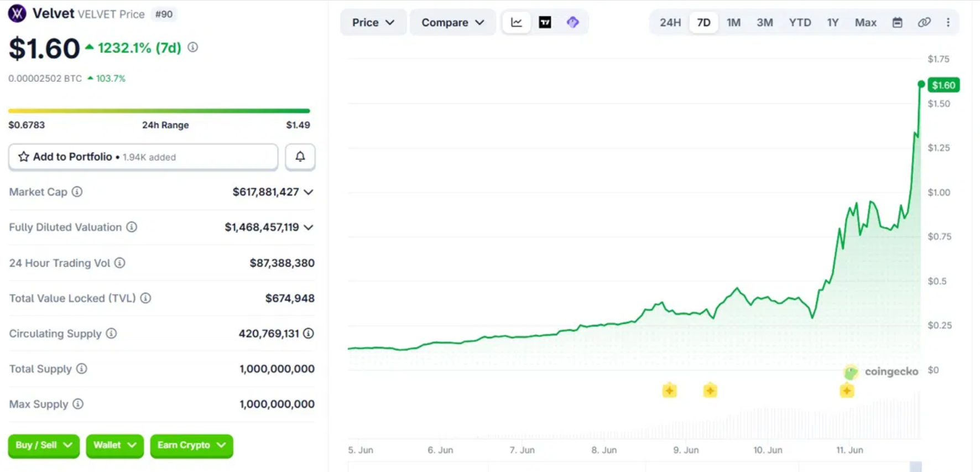Click the purple diamond chart icon
This screenshot has width=980, height=472.
573,22
